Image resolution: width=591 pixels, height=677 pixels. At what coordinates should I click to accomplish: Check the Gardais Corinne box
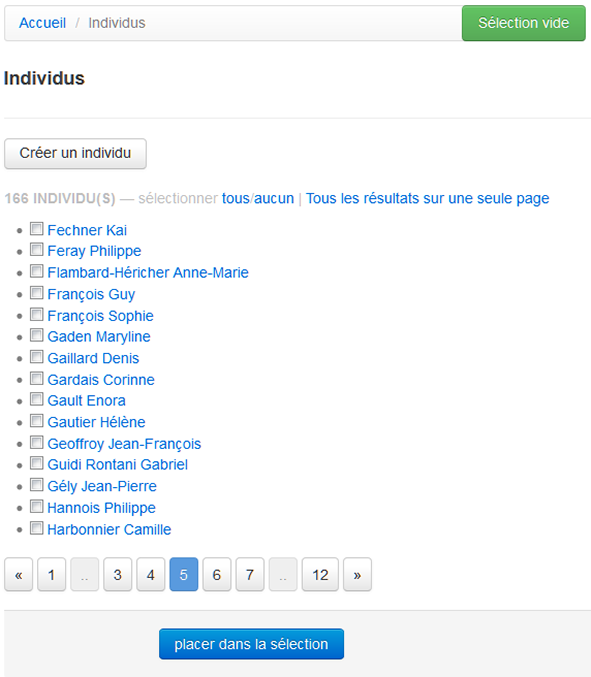click(x=37, y=378)
